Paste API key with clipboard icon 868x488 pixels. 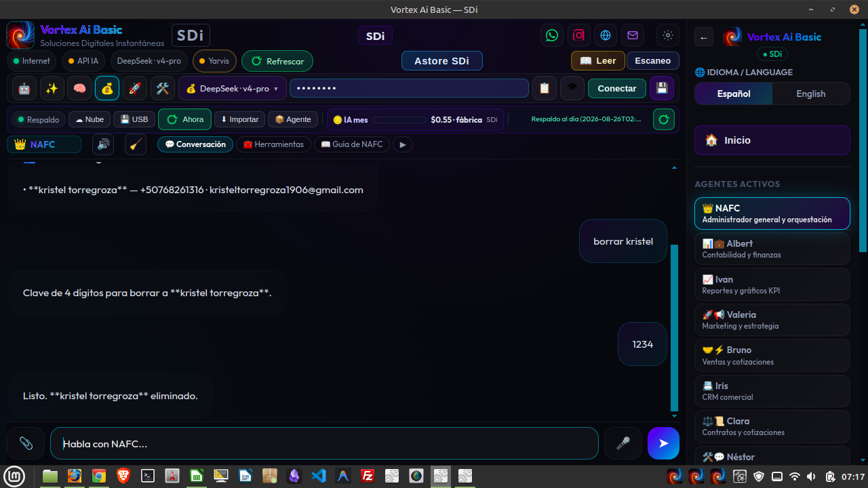pyautogui.click(x=545, y=88)
